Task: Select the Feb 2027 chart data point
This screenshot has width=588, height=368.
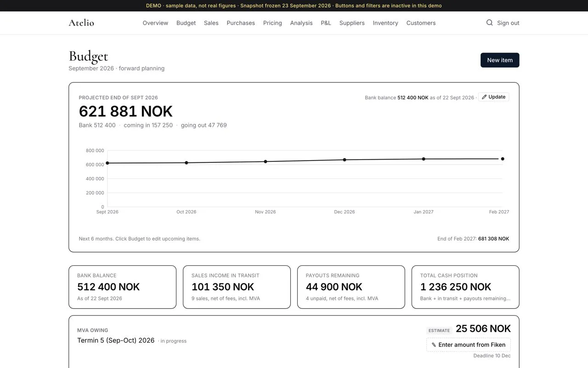Action: pyautogui.click(x=503, y=159)
